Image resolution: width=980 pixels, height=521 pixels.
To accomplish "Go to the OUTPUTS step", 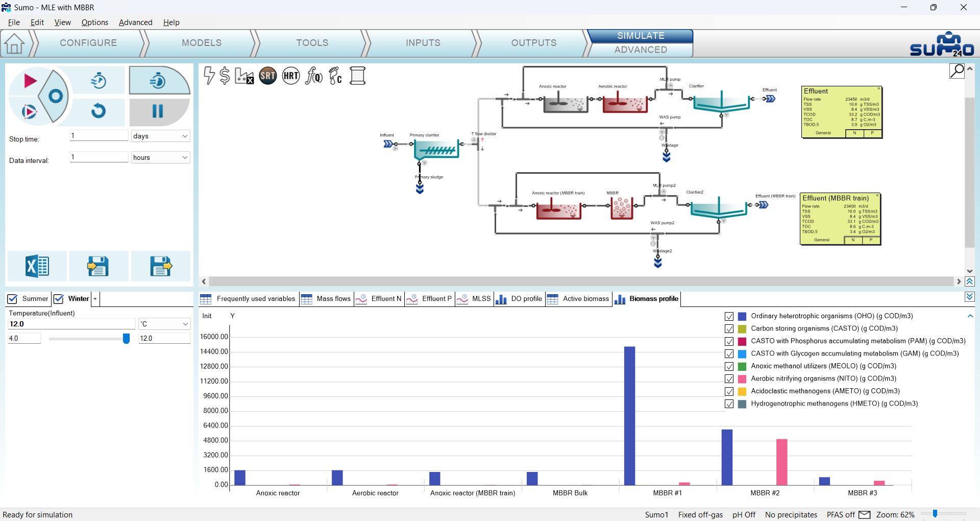I will 534,43.
